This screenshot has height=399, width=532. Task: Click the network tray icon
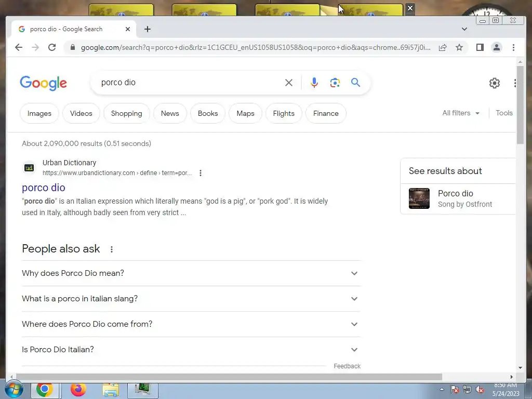point(467,390)
